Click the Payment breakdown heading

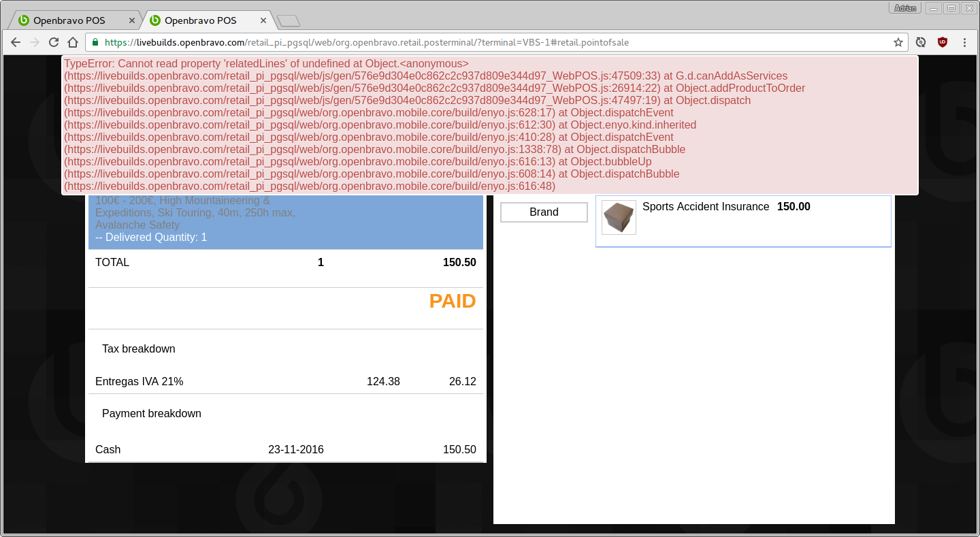point(152,414)
